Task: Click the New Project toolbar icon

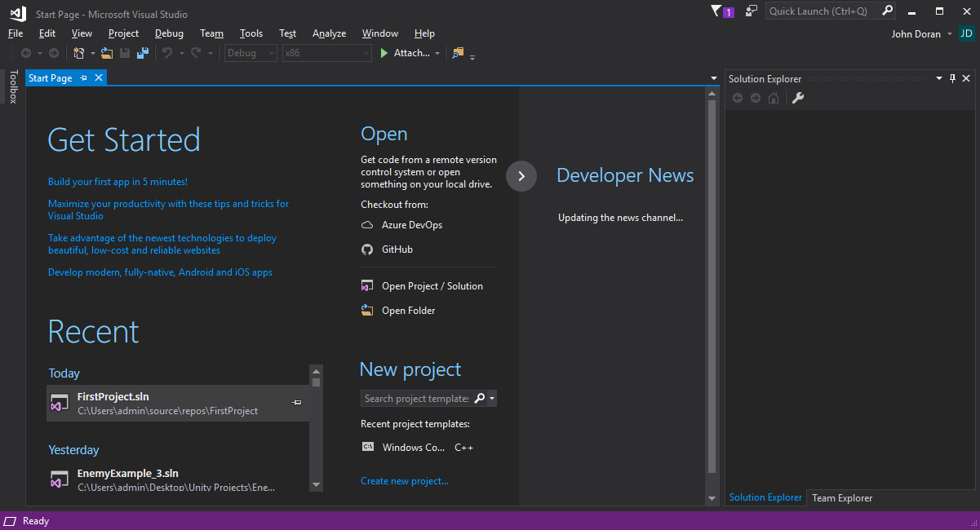Action: [79, 53]
